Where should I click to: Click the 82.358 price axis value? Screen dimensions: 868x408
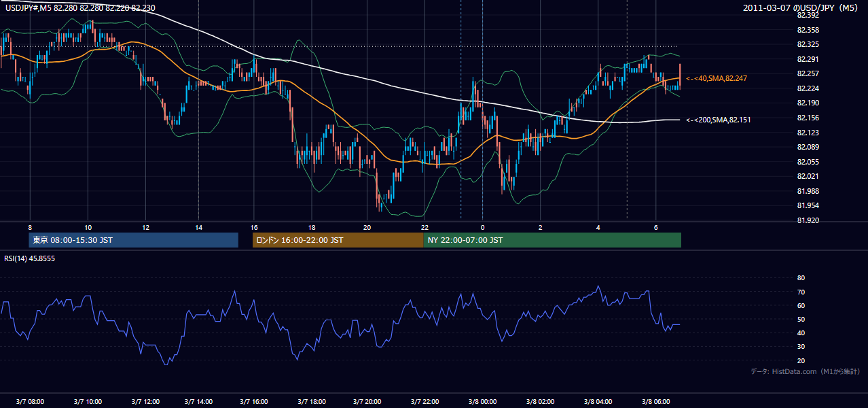[808, 30]
